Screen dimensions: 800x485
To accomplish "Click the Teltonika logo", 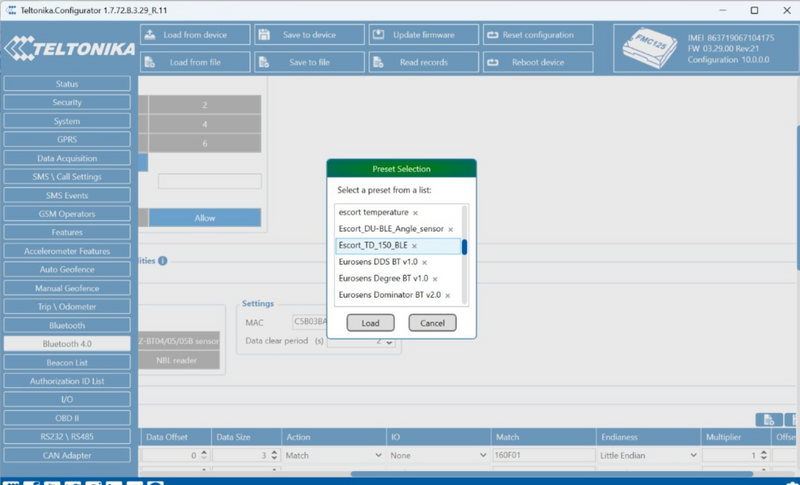I will (x=69, y=48).
